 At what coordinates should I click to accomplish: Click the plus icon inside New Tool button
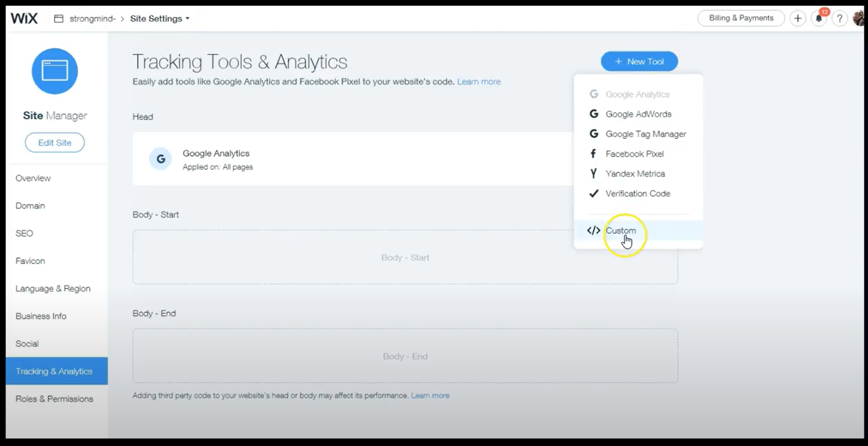(618, 61)
